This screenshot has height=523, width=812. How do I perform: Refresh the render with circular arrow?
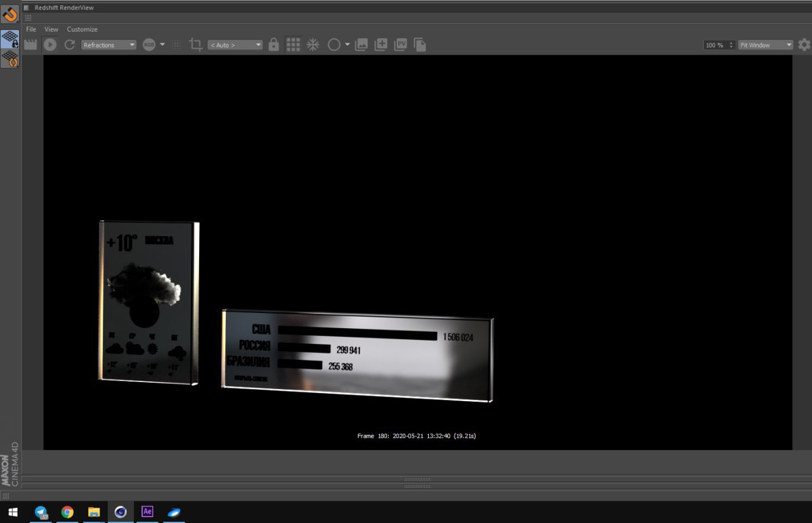(x=70, y=44)
